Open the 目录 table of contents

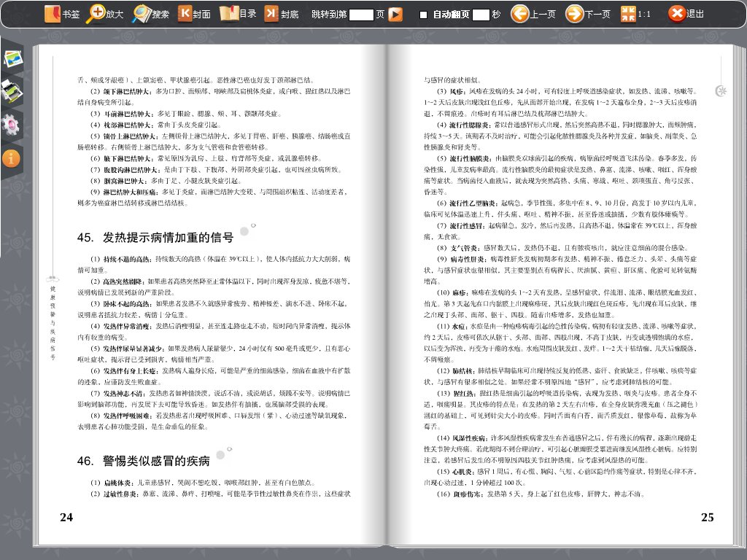point(239,14)
